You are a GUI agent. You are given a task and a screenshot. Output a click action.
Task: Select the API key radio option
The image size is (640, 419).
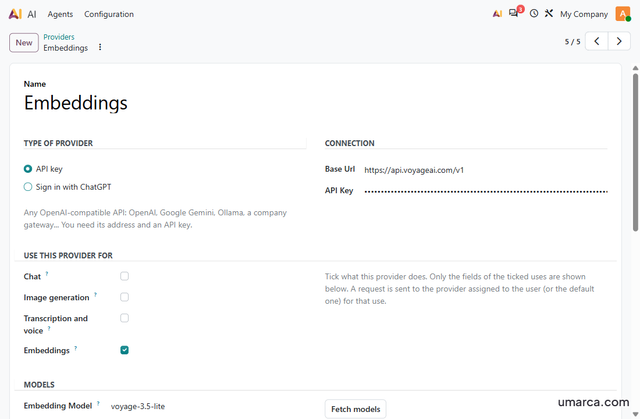click(x=28, y=169)
